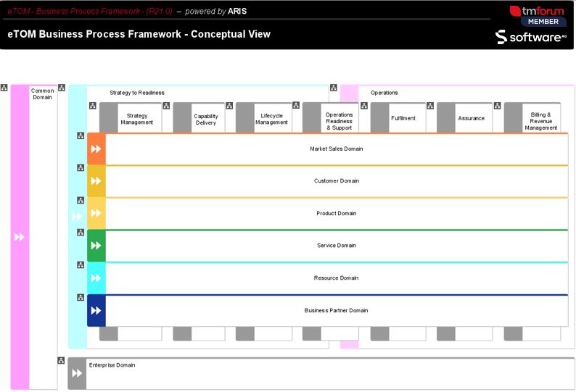Select the Fulfilment process column
The height and width of the screenshot is (392, 576).
403,118
